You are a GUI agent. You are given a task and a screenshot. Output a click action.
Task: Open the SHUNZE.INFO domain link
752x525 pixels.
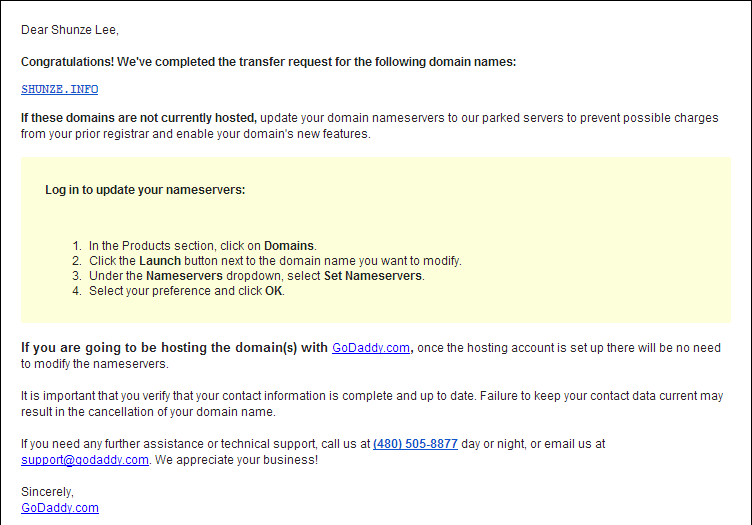pyautogui.click(x=59, y=89)
